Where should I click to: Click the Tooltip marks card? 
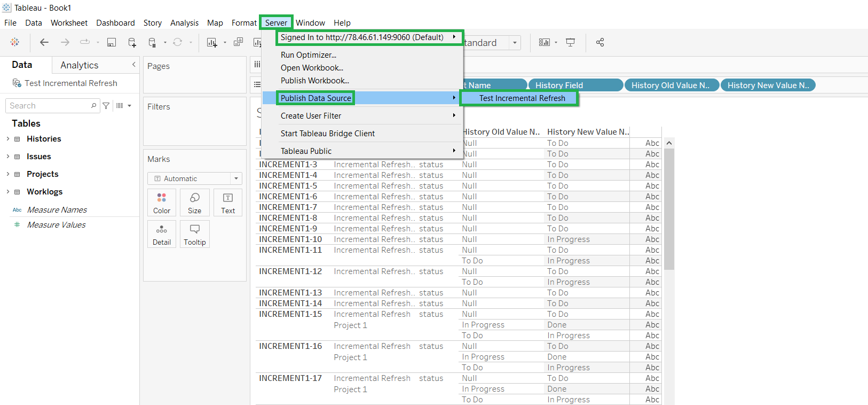(195, 234)
